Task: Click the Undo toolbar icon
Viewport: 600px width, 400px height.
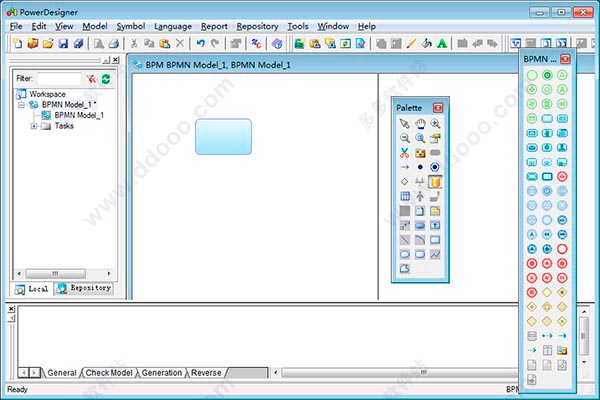Action: [201, 43]
